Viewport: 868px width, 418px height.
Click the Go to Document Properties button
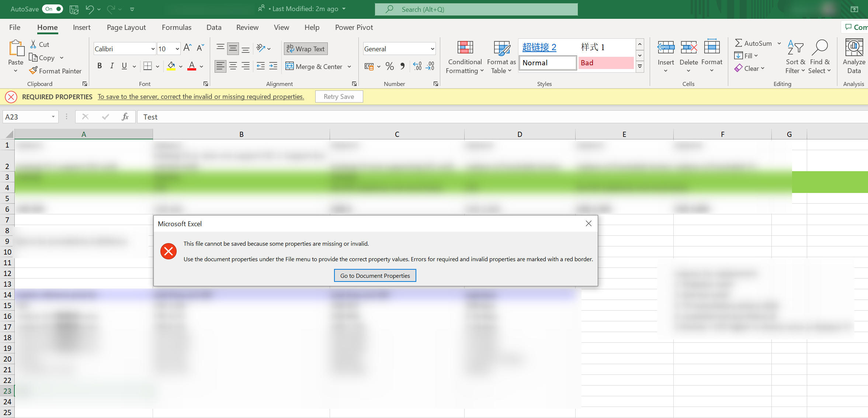[x=375, y=276]
